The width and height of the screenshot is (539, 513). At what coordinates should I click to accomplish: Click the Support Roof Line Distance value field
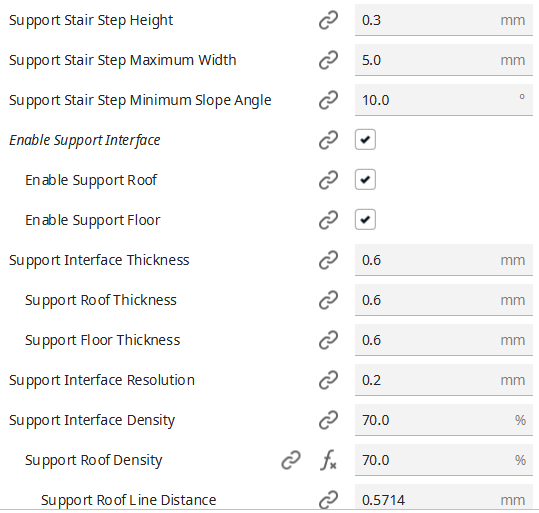tap(444, 498)
